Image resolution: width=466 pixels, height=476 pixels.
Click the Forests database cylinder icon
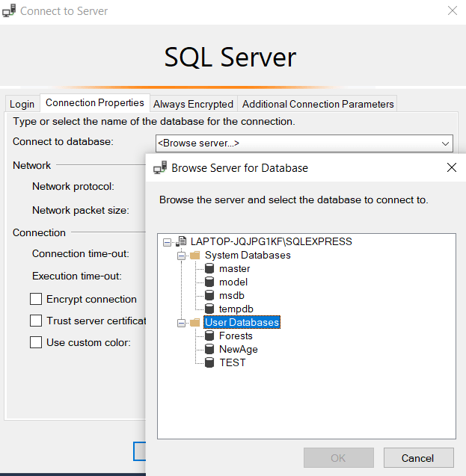[x=209, y=336]
